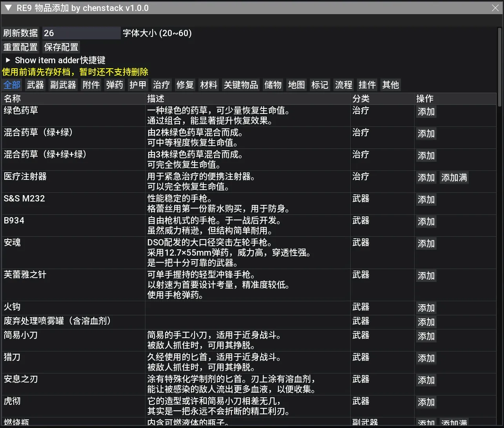Select the 弹药 category
This screenshot has width=504, height=428.
tap(114, 85)
